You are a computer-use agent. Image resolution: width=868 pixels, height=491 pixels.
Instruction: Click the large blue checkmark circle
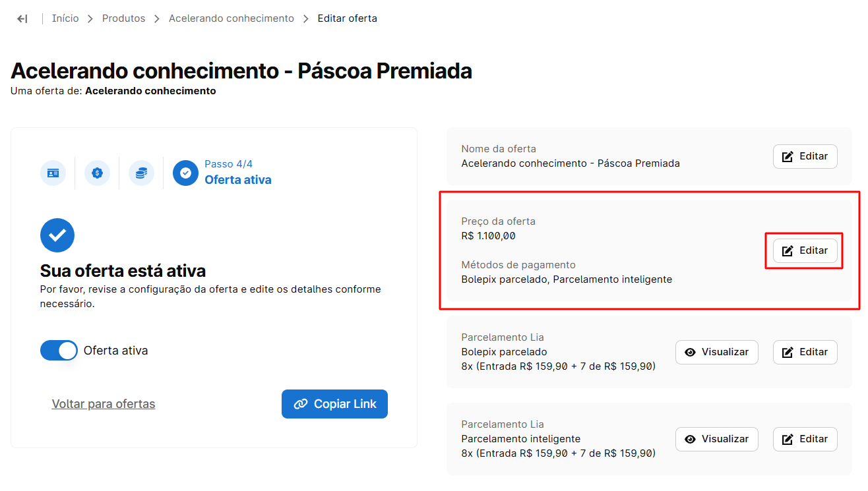point(57,235)
